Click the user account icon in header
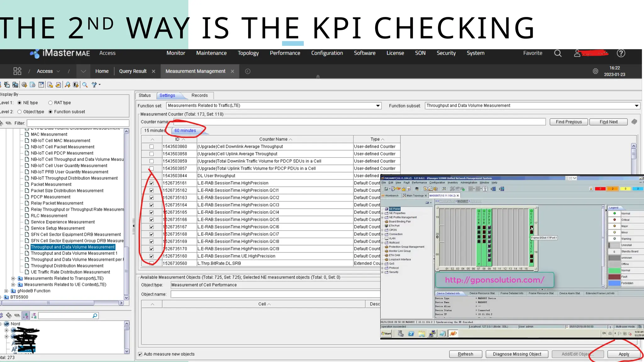Image resolution: width=644 pixels, height=362 pixels. click(x=577, y=53)
